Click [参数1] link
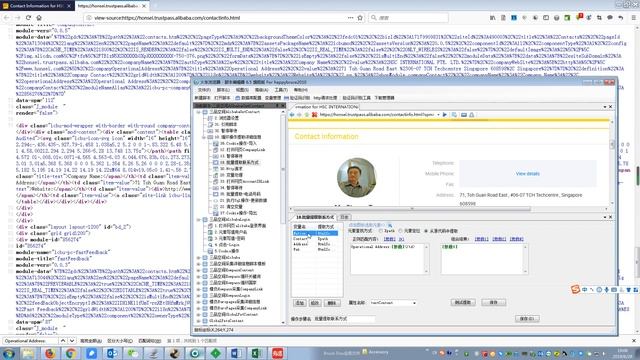Image resolution: width=640 pixels, height=360 pixels. pyautogui.click(x=482, y=239)
